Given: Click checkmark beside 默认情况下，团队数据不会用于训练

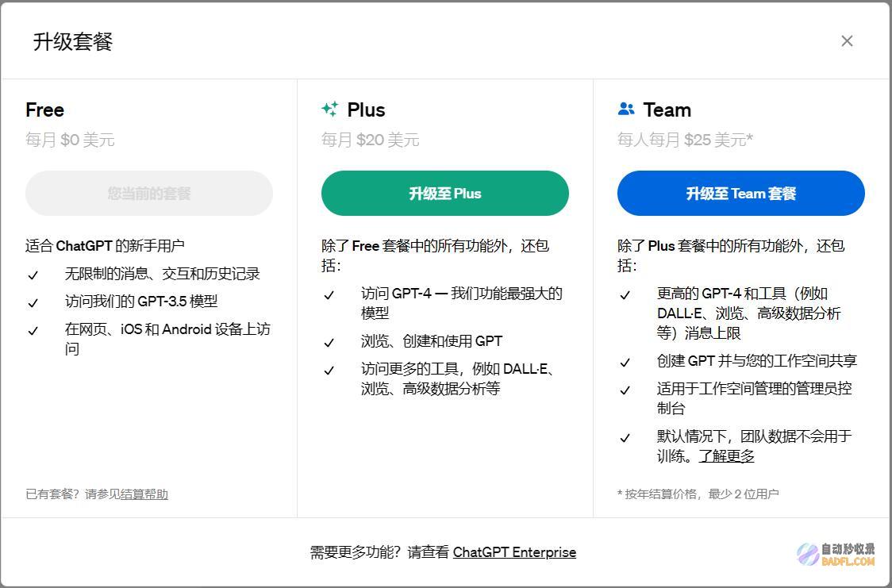Looking at the screenshot, I should pos(625,438).
